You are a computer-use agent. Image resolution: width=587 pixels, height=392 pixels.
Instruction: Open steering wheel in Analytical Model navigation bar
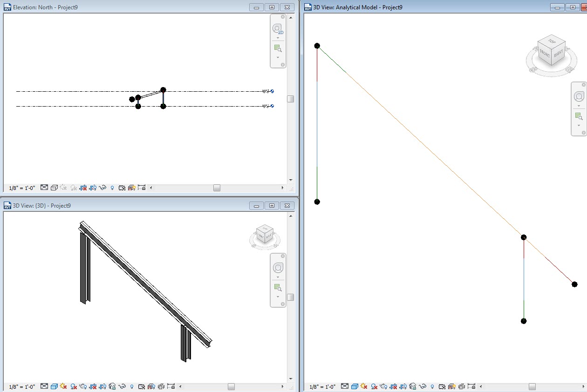(579, 96)
